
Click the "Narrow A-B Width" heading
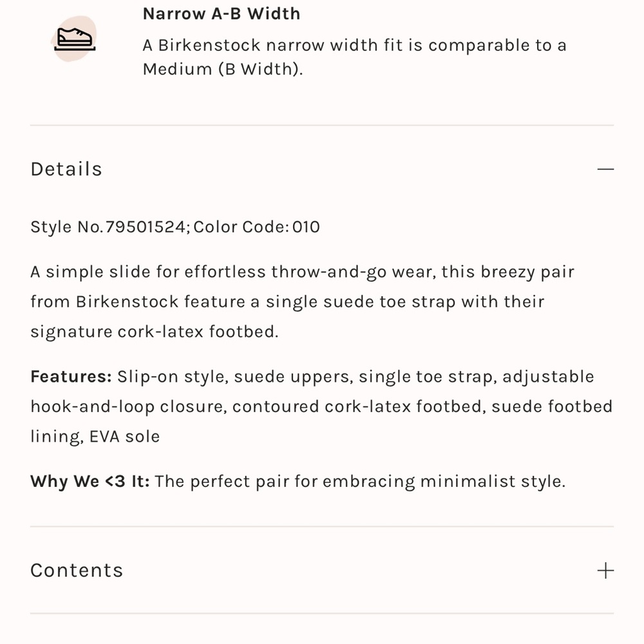click(x=221, y=14)
